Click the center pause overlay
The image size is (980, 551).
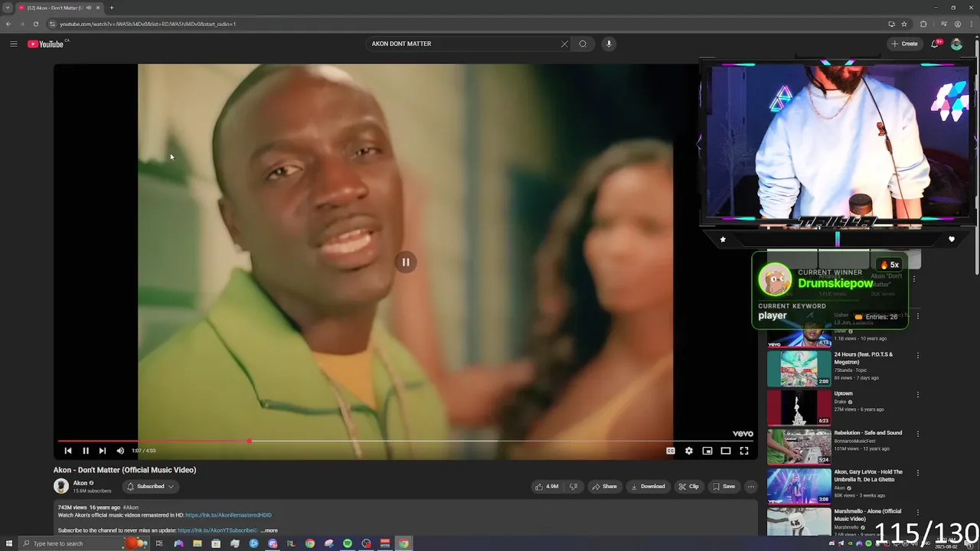click(406, 262)
